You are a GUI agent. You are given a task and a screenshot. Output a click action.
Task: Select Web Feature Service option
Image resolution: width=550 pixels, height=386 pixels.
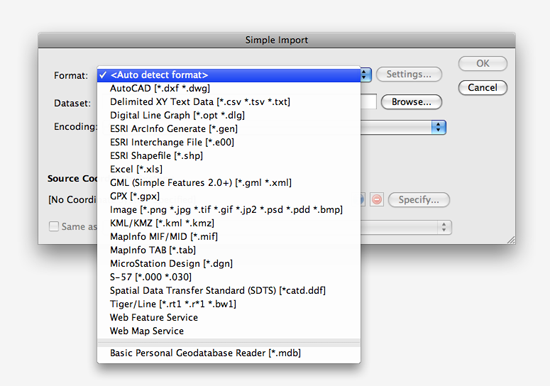tap(229, 317)
